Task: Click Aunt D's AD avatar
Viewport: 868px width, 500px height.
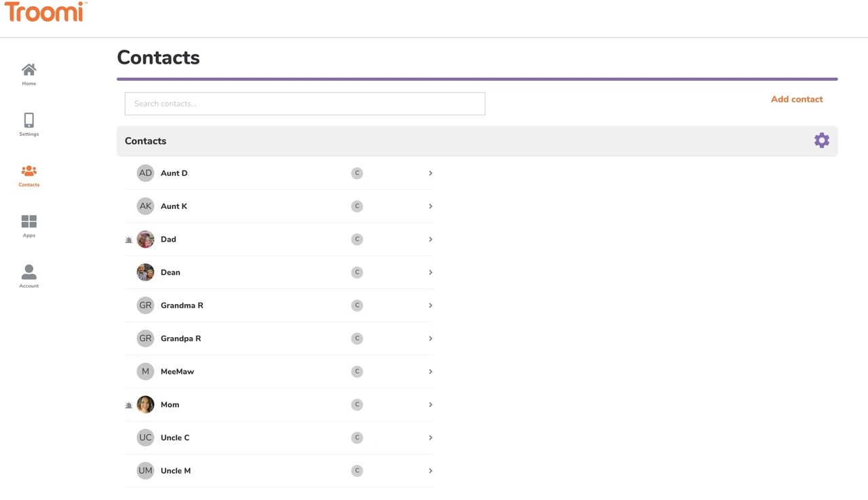Action: pos(145,173)
